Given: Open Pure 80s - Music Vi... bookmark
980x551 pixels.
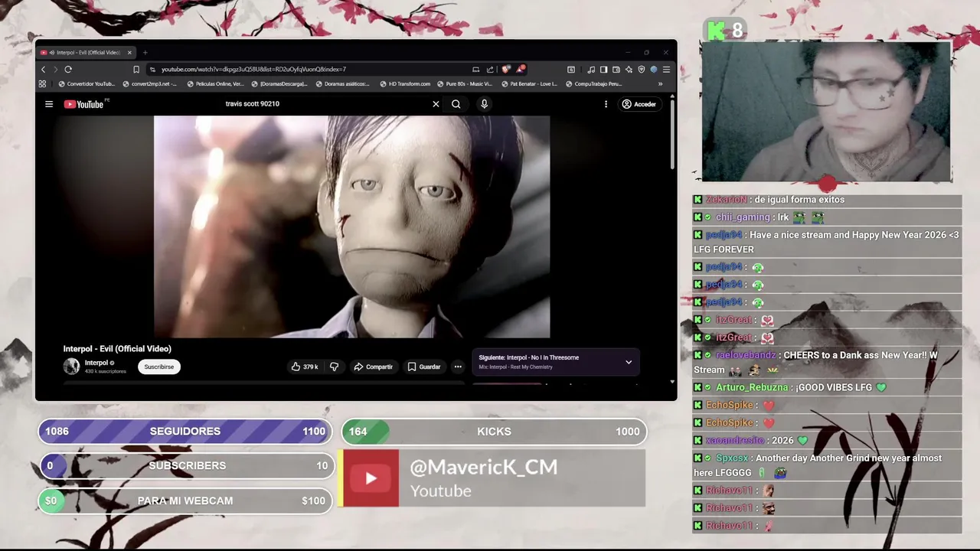Looking at the screenshot, I should pos(465,84).
